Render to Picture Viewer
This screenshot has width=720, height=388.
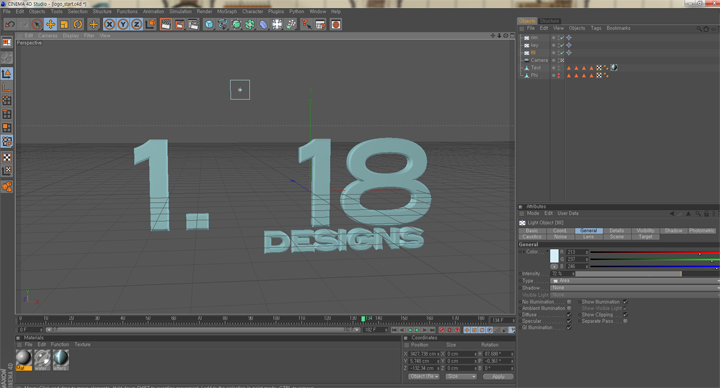pyautogui.click(x=180, y=24)
